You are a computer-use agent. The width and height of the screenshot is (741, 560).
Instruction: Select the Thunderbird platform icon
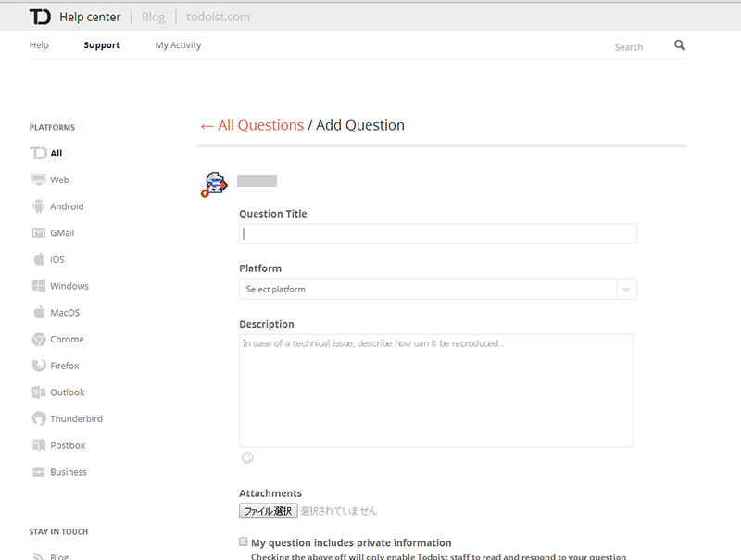click(38, 418)
